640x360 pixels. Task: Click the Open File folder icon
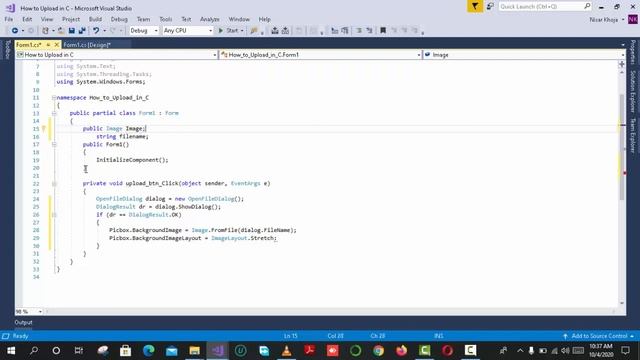[x=61, y=31]
